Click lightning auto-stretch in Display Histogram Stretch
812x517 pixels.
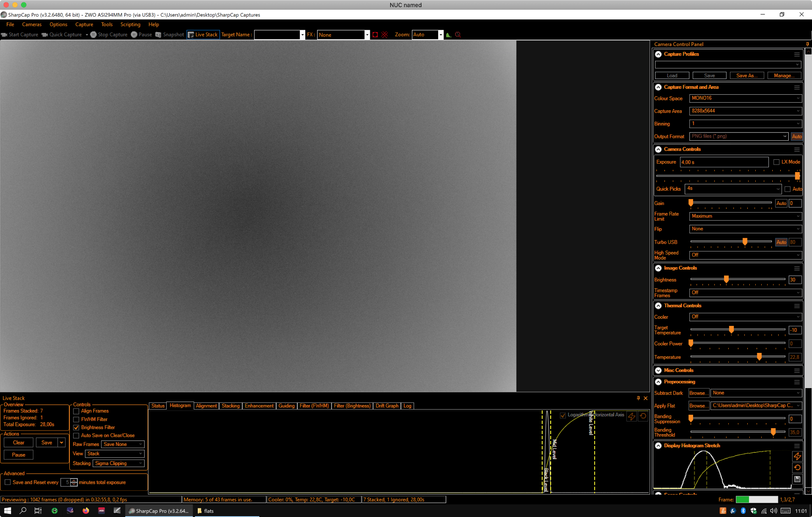coord(797,456)
